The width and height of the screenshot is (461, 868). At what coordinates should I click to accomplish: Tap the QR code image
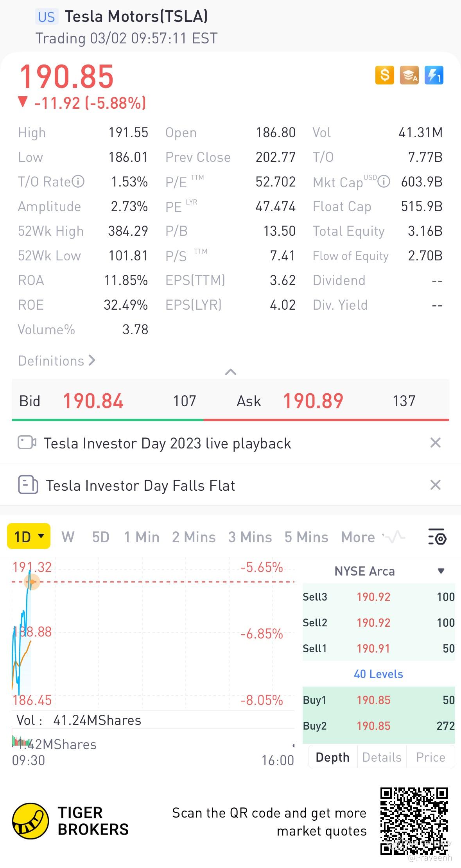point(414,821)
